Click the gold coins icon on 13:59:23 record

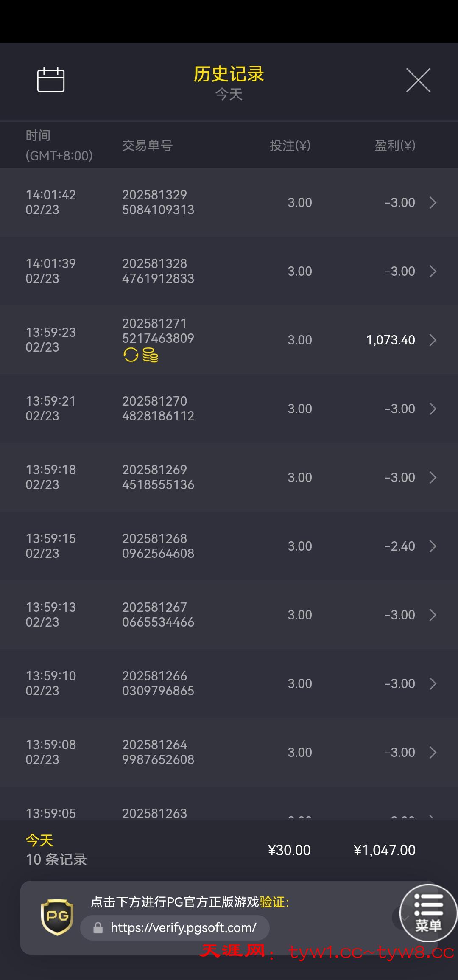151,355
